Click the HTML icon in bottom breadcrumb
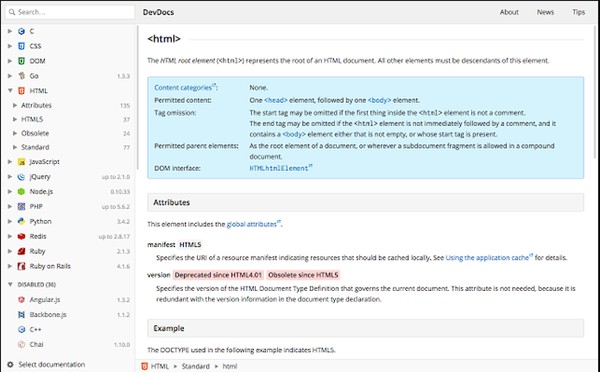The image size is (600, 372). 145,366
